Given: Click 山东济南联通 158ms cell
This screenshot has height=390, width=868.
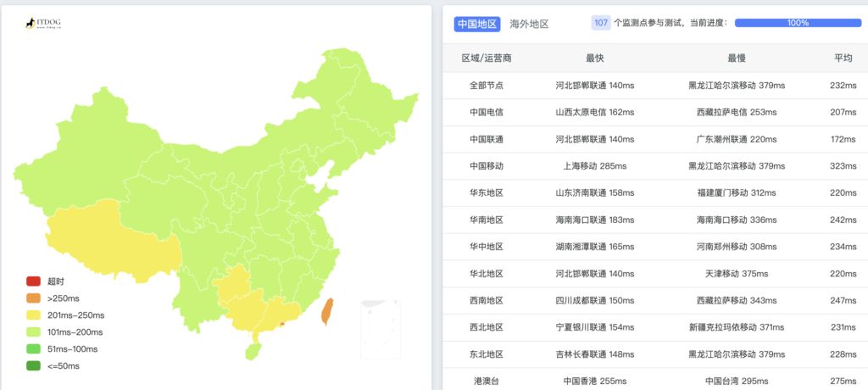Looking at the screenshot, I should pyautogui.click(x=595, y=192).
